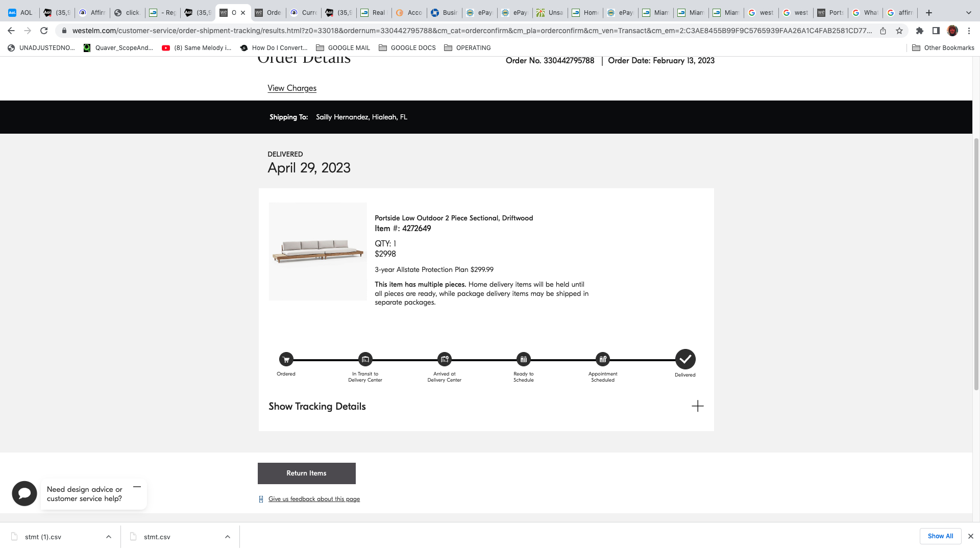The height and width of the screenshot is (551, 980).
Task: Reload the page with the refresh icon
Action: pos(44,31)
